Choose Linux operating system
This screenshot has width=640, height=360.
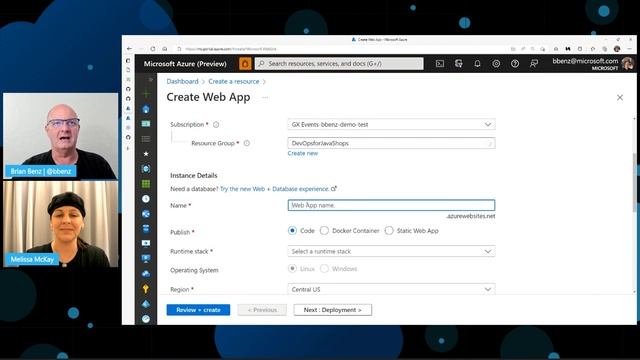(292, 269)
